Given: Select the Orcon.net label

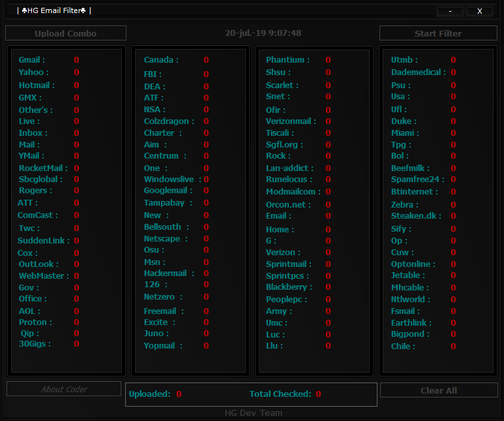Looking at the screenshot, I should (x=288, y=205).
